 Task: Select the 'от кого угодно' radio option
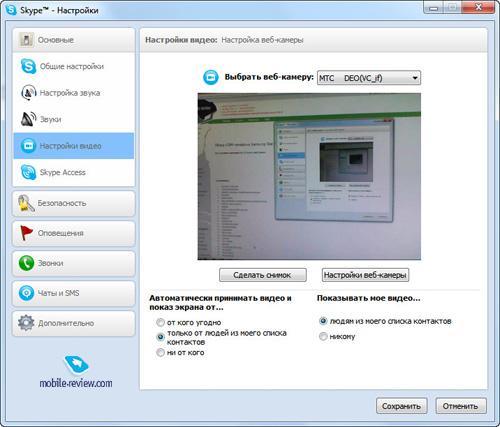(x=160, y=322)
